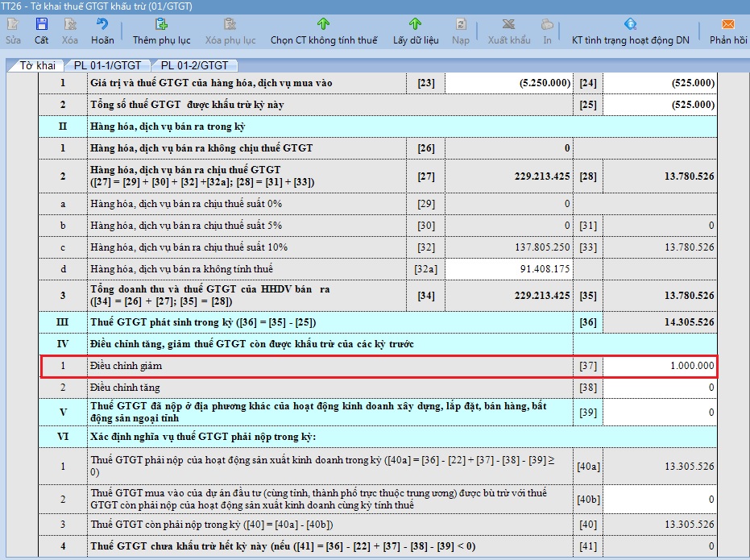Click 'Điều chỉnh tăng' row label
This screenshot has height=560, width=750.
coord(126,388)
